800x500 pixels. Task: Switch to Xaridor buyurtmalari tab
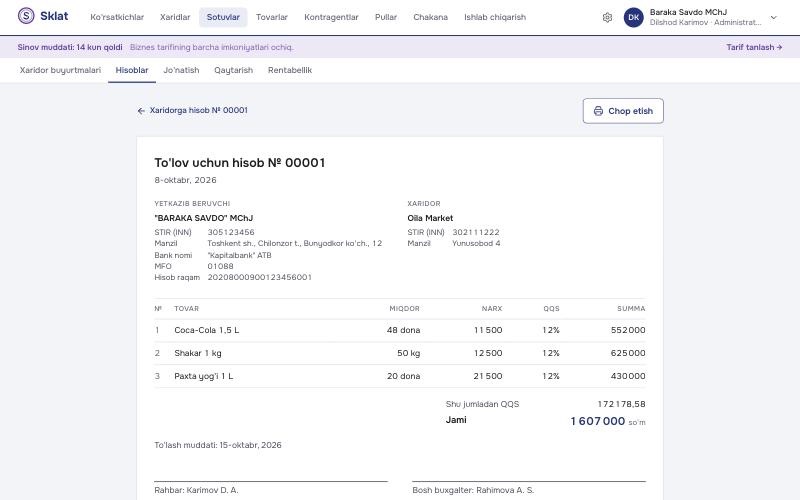(60, 70)
